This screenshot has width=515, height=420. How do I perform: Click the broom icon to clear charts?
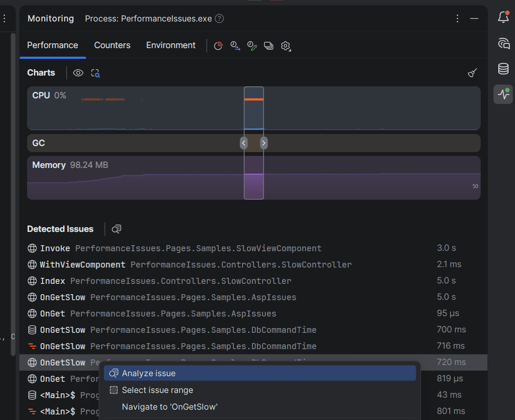click(473, 73)
